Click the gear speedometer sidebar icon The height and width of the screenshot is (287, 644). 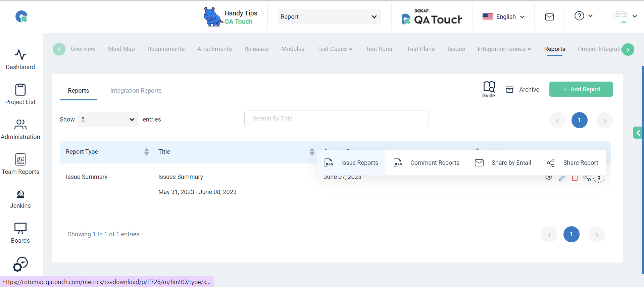pos(20,264)
